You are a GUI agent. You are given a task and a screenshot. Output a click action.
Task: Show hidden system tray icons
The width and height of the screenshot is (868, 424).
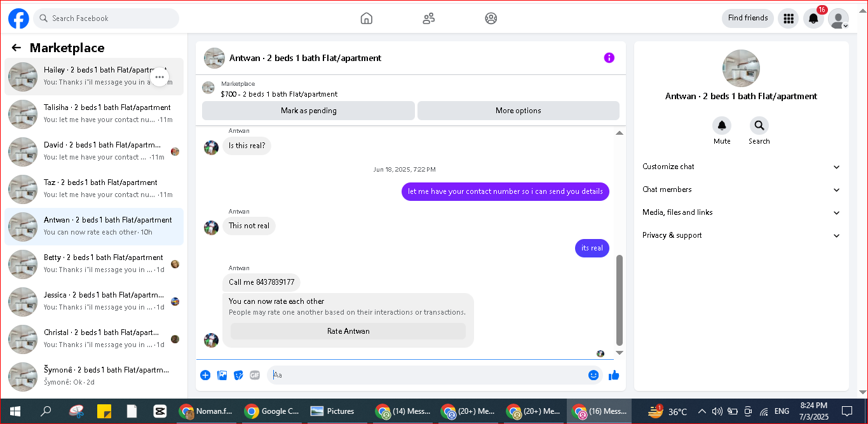pos(702,411)
